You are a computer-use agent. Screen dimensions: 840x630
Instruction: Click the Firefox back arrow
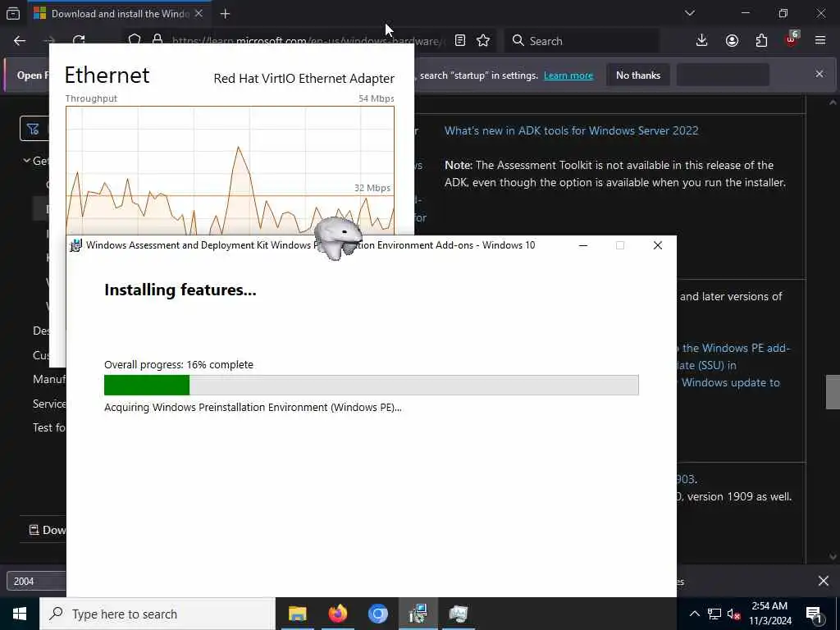pos(20,41)
